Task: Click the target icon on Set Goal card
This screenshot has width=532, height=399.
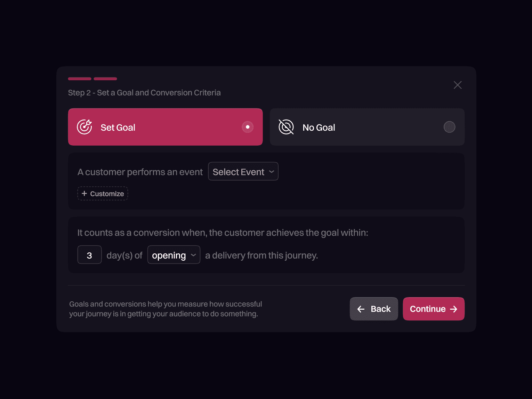Action: tap(84, 127)
